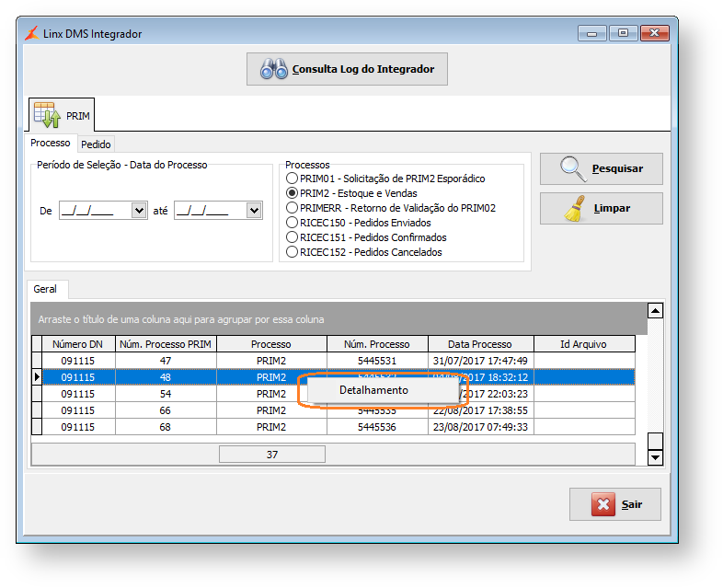The width and height of the screenshot is (723, 588).
Task: Sort by Id Arquivo column header
Action: click(x=584, y=344)
